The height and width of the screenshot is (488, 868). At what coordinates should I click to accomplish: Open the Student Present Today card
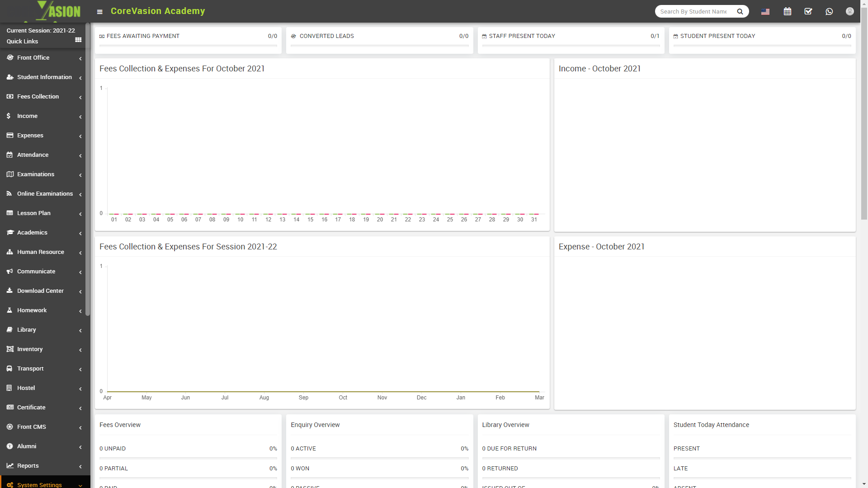coord(762,40)
